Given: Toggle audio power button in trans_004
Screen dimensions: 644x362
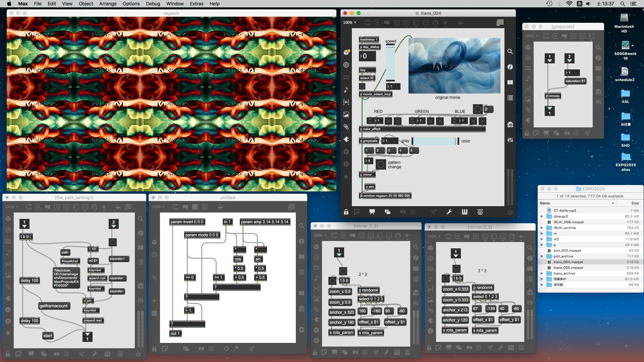Looking at the screenshot, I should [x=510, y=212].
